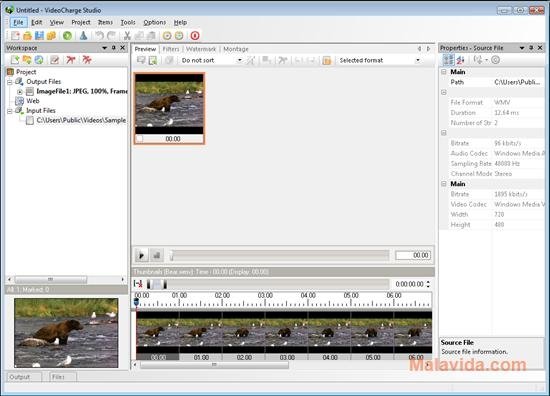Toggle the Properties panel auto-hide pin
The width and height of the screenshot is (550, 396).
(531, 48)
